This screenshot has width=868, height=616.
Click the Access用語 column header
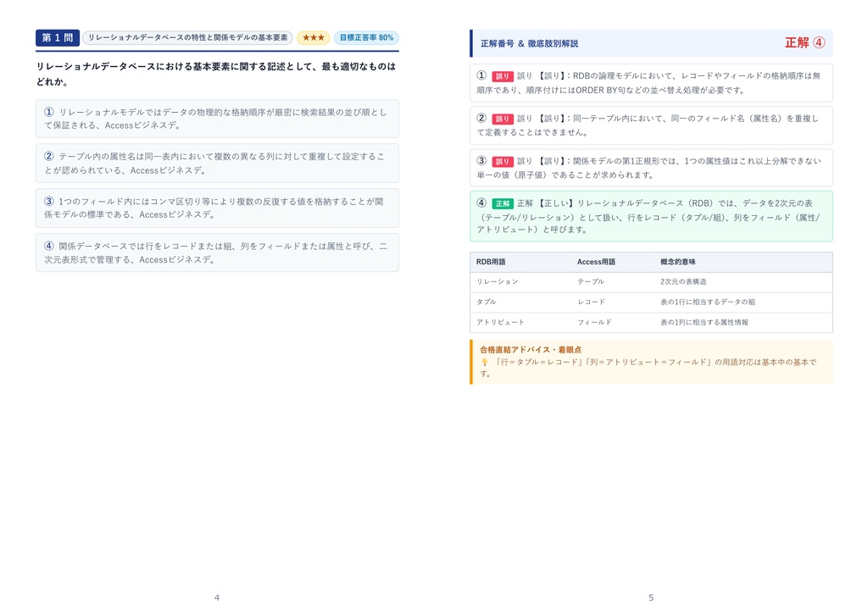click(x=596, y=262)
